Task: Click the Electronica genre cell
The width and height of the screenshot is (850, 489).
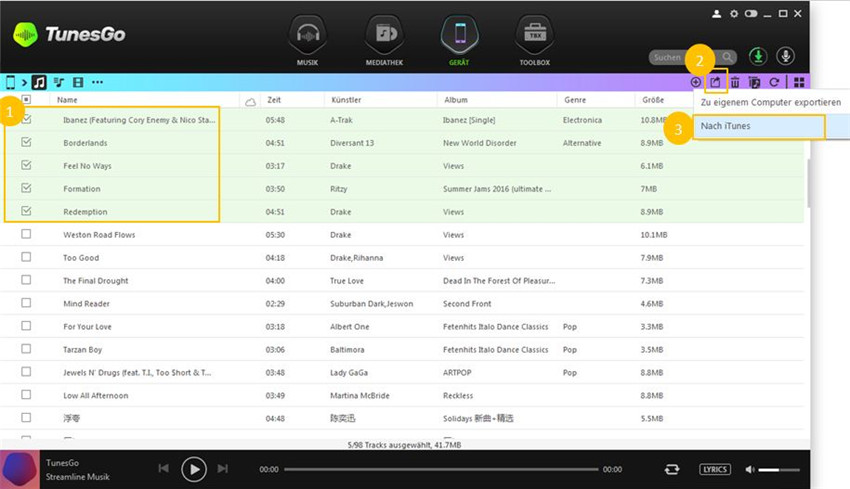Action: 582,120
